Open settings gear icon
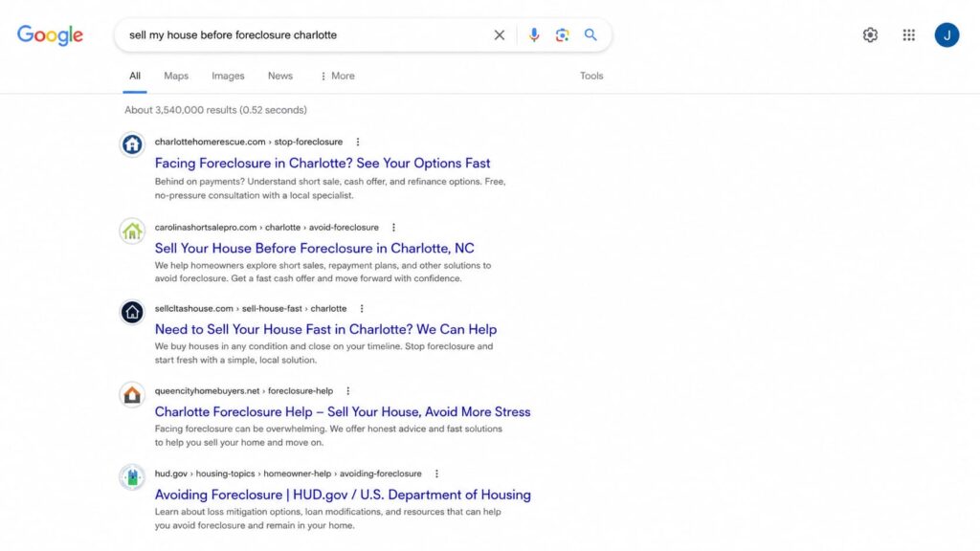 pos(870,35)
